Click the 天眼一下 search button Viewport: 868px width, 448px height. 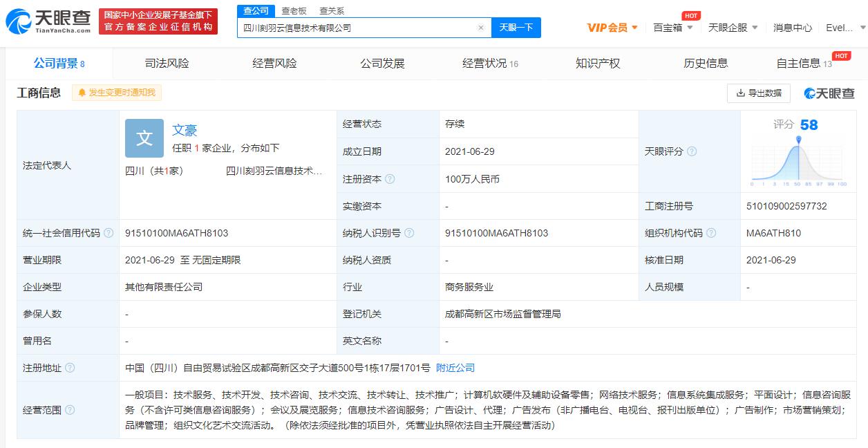coord(516,28)
